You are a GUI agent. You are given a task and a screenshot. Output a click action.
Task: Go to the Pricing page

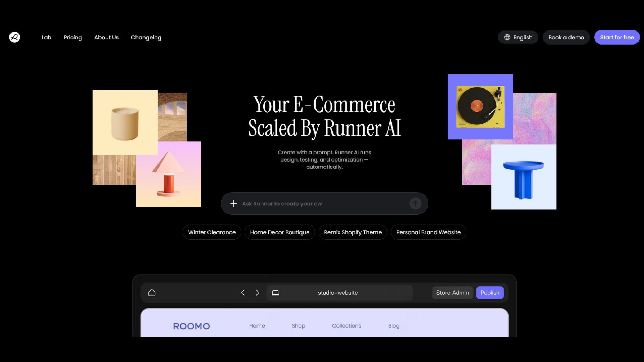pos(73,37)
